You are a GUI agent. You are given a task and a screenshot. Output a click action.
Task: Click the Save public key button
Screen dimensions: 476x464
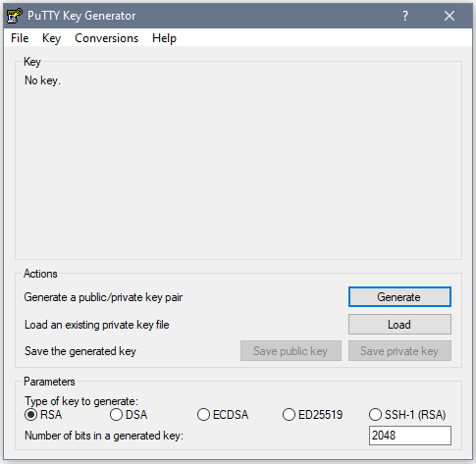coord(291,351)
